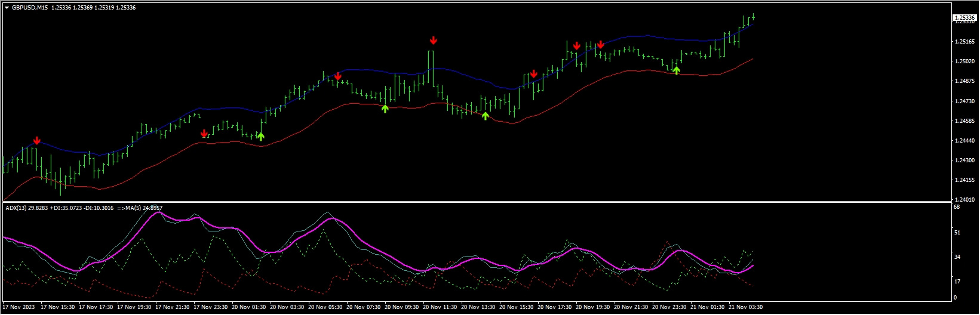Image resolution: width=980 pixels, height=315 pixels.
Task: Click the 1.24300 price axis label
Action: [x=965, y=160]
